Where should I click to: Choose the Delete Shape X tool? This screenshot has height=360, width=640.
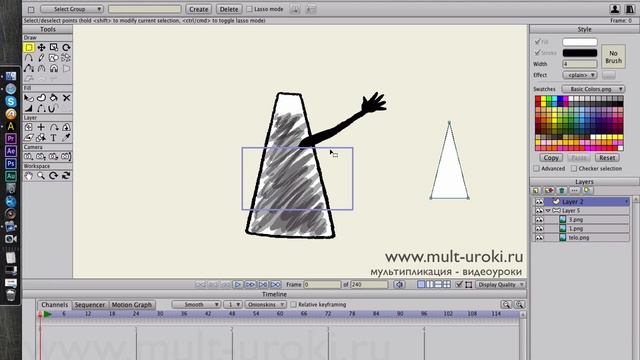click(66, 98)
